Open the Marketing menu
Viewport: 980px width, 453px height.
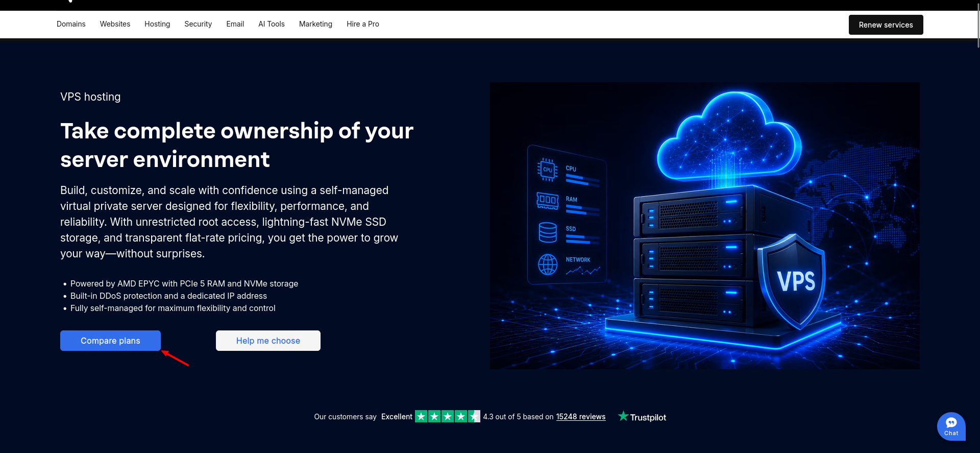click(x=315, y=24)
